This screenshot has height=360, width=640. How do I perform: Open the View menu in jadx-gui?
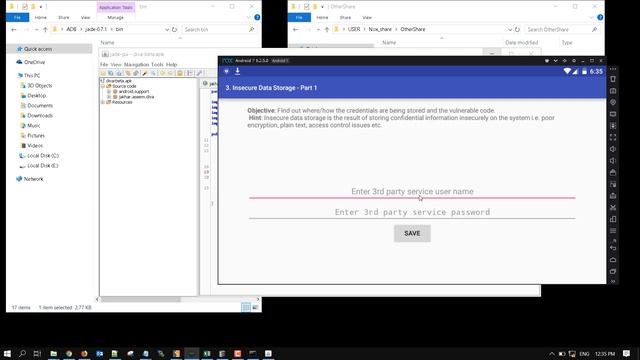[116, 64]
